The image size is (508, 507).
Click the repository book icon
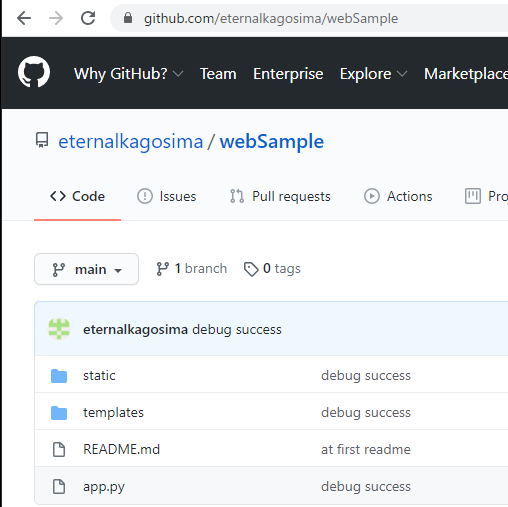pos(42,140)
